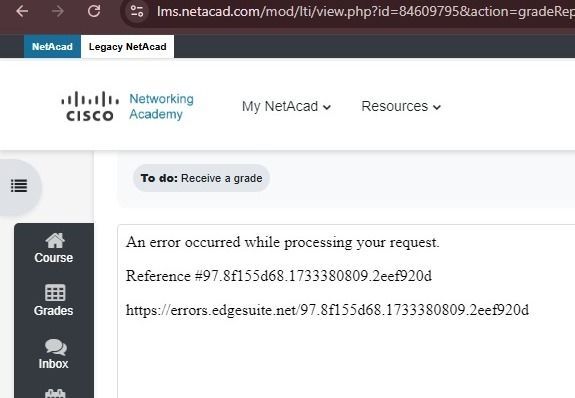Screen dimensions: 575x398
Task: Open Inbox via the chat bubbles icon
Action: [x=56, y=347]
